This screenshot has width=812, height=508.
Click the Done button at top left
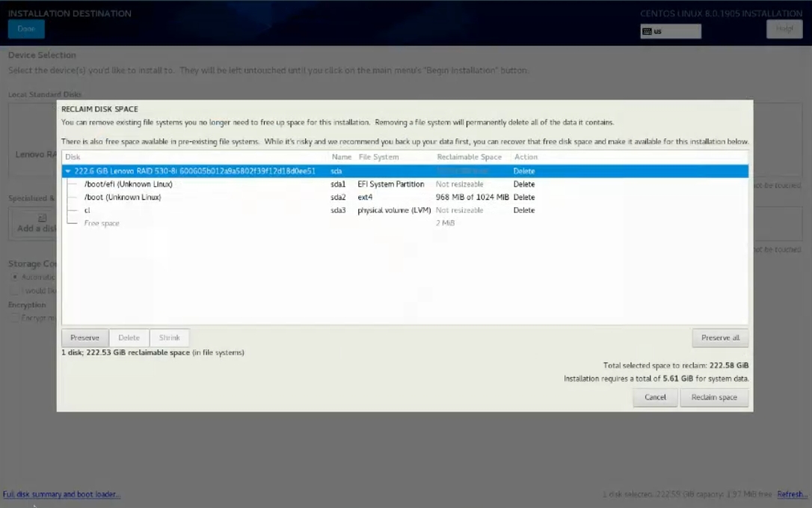[x=26, y=28]
